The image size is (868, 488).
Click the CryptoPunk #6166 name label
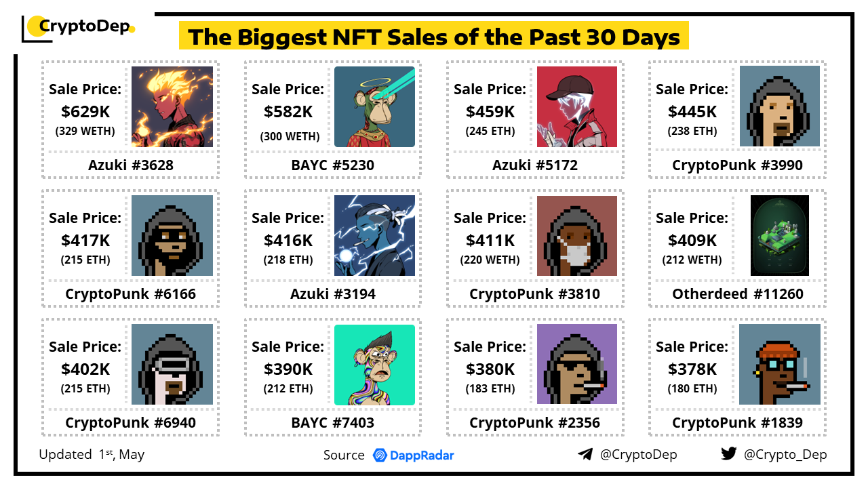click(x=130, y=294)
